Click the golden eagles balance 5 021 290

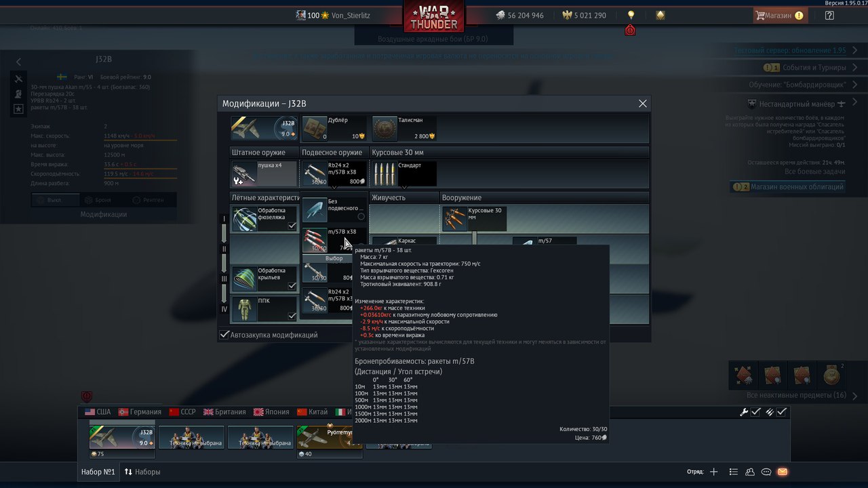pos(584,15)
